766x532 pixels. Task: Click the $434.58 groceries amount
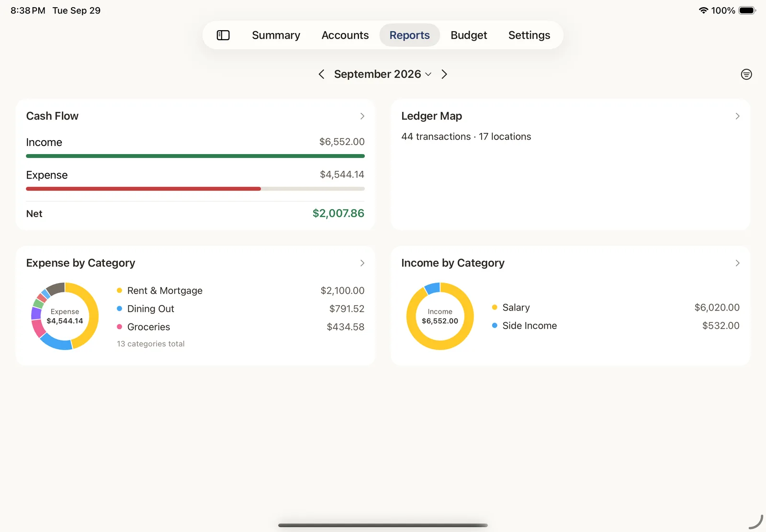pos(345,327)
